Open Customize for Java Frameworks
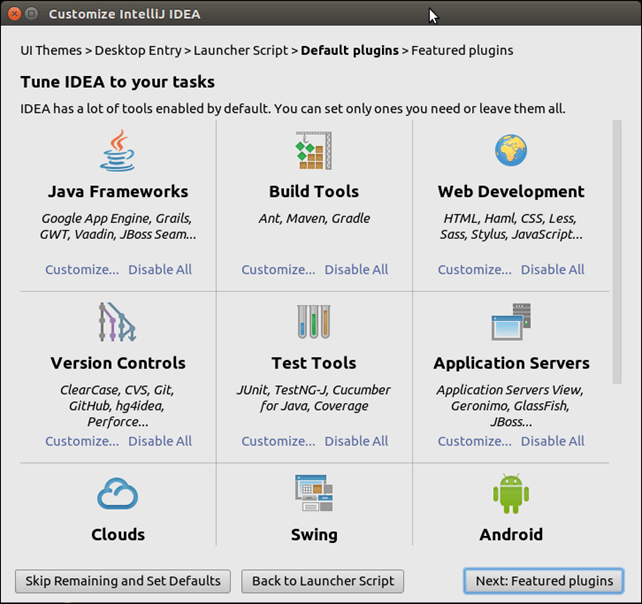 click(82, 269)
